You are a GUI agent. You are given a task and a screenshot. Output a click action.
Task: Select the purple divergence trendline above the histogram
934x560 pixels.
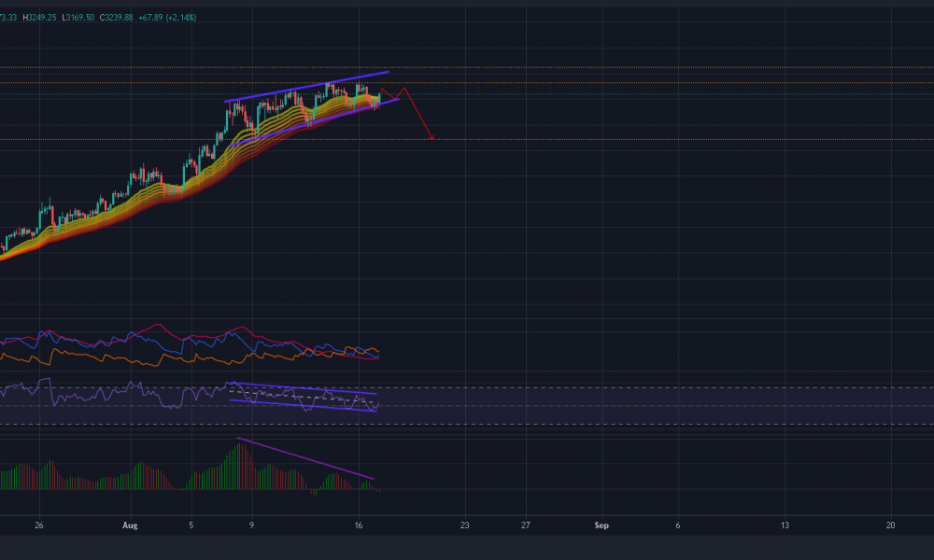point(305,458)
